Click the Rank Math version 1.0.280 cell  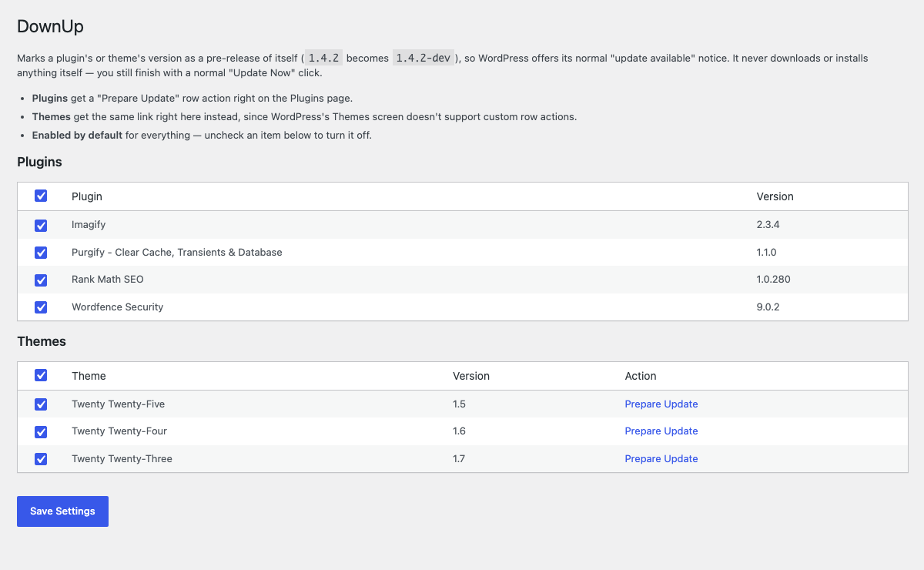point(774,279)
